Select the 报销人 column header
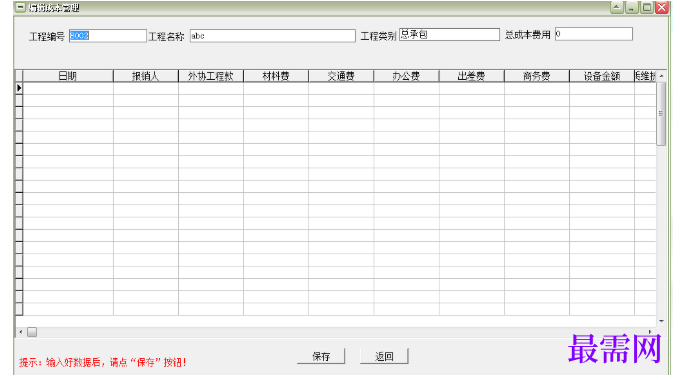This screenshot has width=680, height=380. [x=146, y=76]
